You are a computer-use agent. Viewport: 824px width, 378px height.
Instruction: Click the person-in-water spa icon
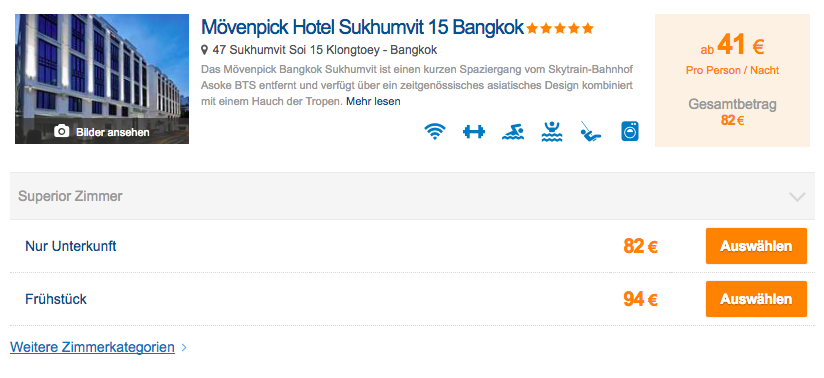(x=552, y=131)
